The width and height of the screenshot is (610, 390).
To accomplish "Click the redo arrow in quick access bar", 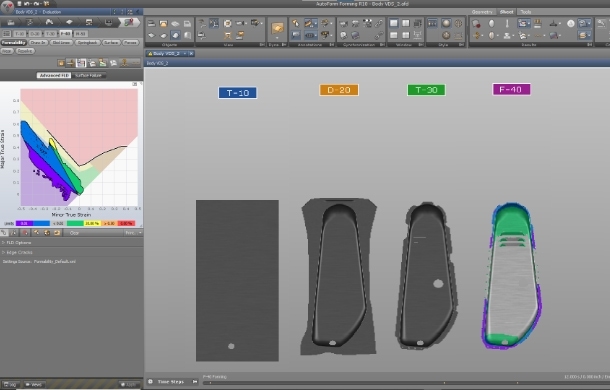I will [x=36, y=4].
